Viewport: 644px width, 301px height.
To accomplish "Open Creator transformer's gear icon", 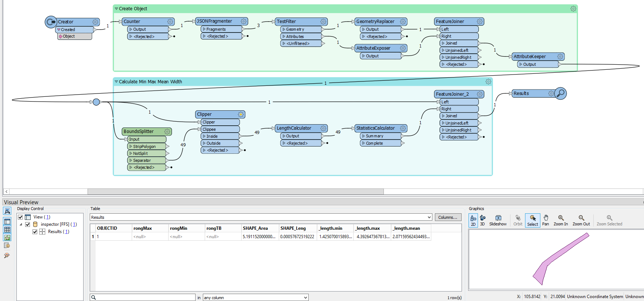I will (95, 22).
